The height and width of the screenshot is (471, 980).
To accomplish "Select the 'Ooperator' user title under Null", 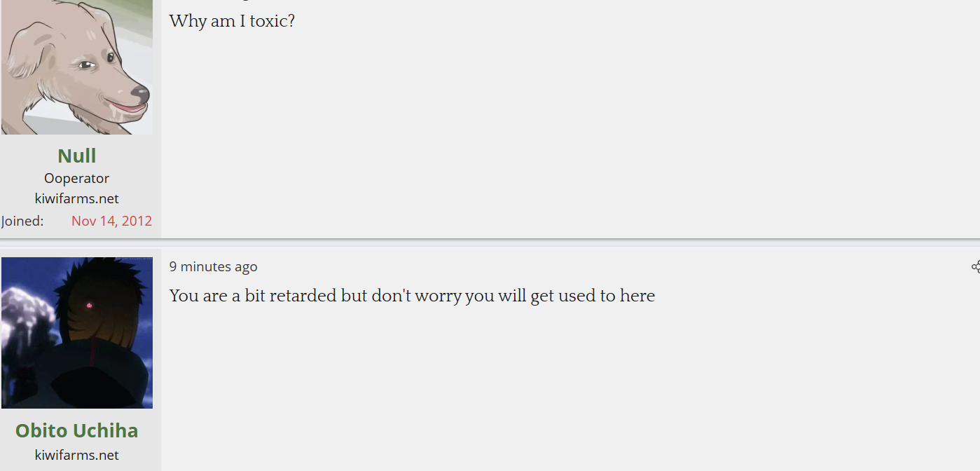I will click(77, 178).
